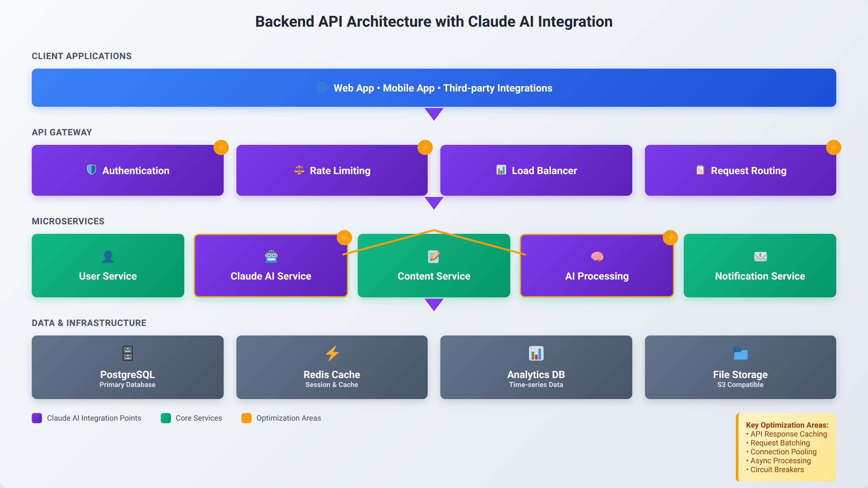
Task: Click the purple arrow below Client Applications
Action: point(434,114)
